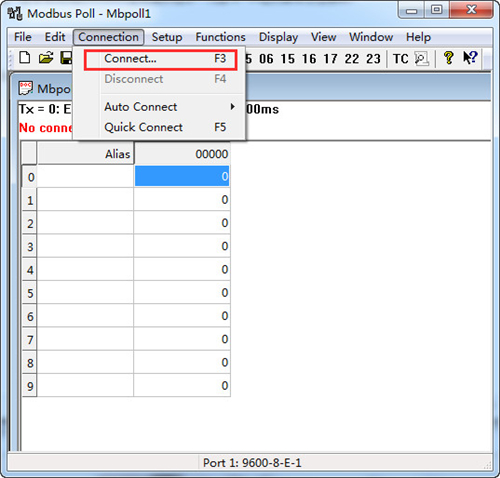This screenshot has width=500, height=478.
Task: Select the value cell in row 9
Action: [x=182, y=385]
